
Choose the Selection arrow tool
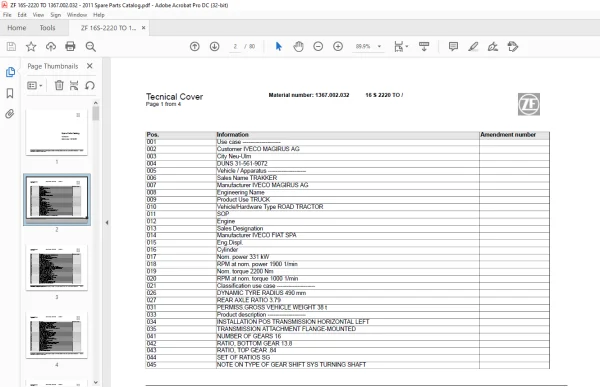279,47
